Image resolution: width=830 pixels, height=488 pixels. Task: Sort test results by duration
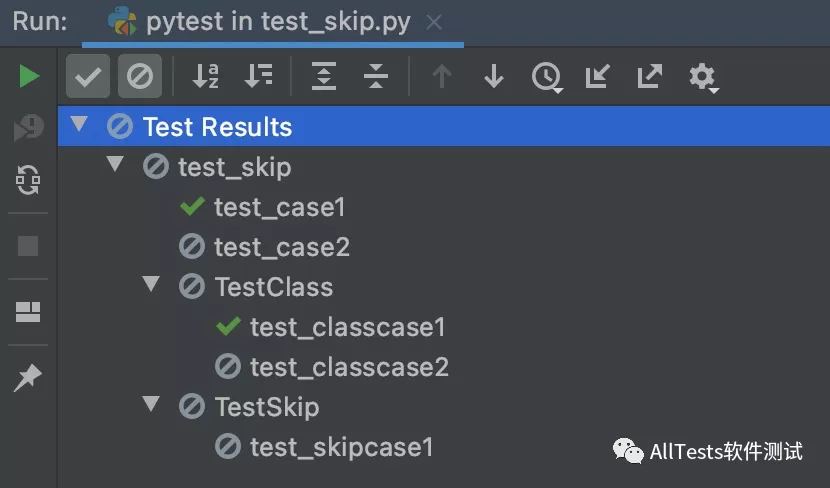[x=258, y=77]
